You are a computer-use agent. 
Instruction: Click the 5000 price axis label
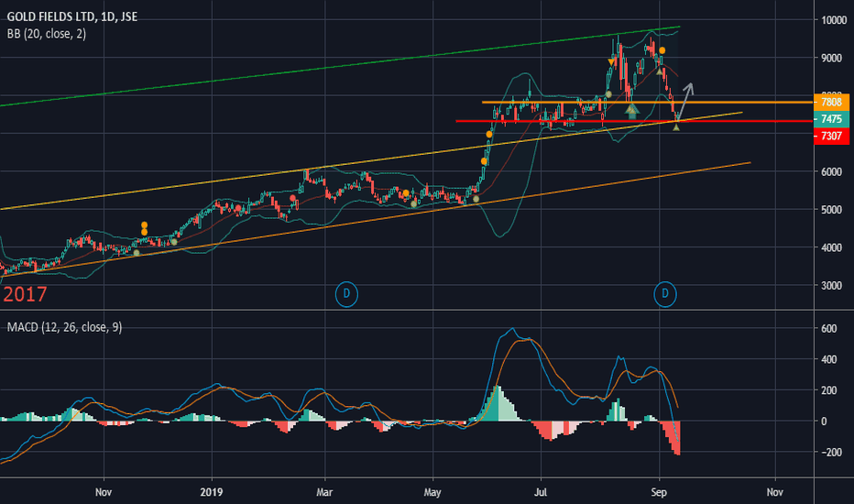[832, 210]
